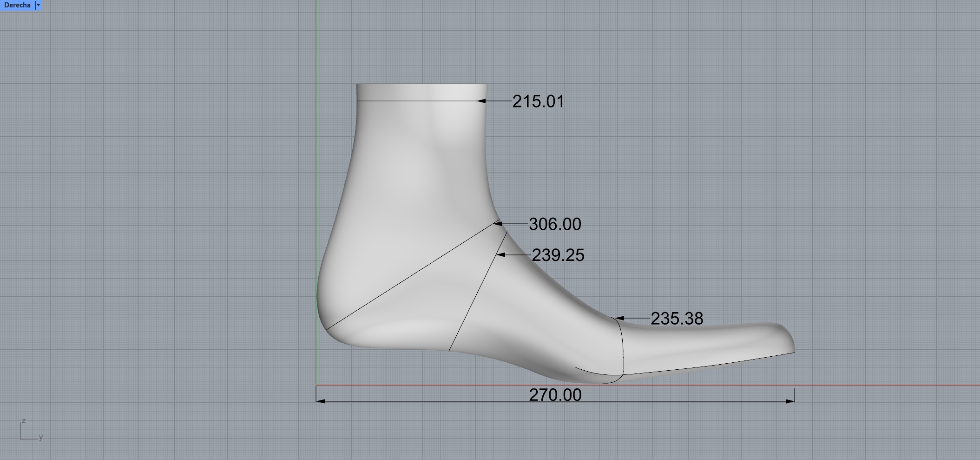Select the 239.25 dimension text

click(x=558, y=255)
